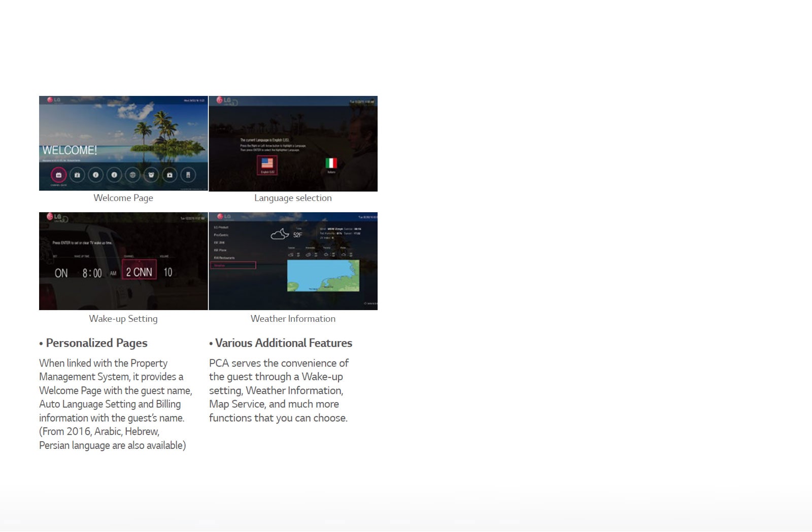Click the LG logo on the Welcome page

point(54,100)
